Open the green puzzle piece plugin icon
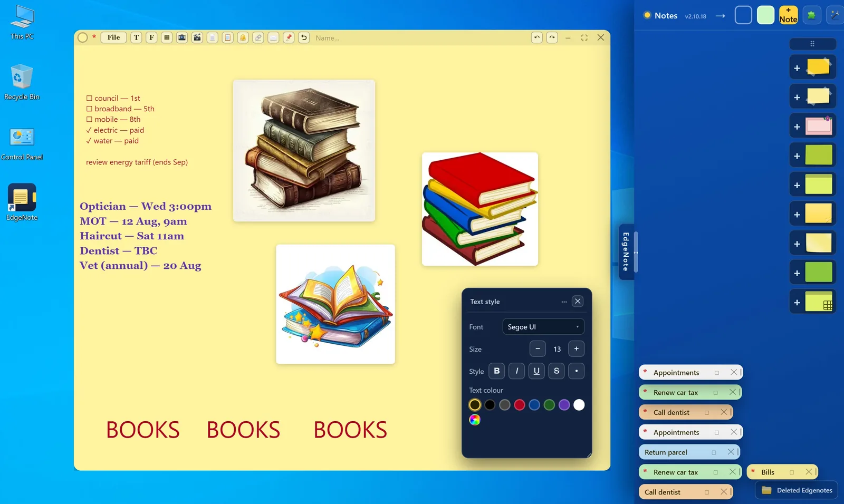The height and width of the screenshot is (504, 844). tap(812, 15)
